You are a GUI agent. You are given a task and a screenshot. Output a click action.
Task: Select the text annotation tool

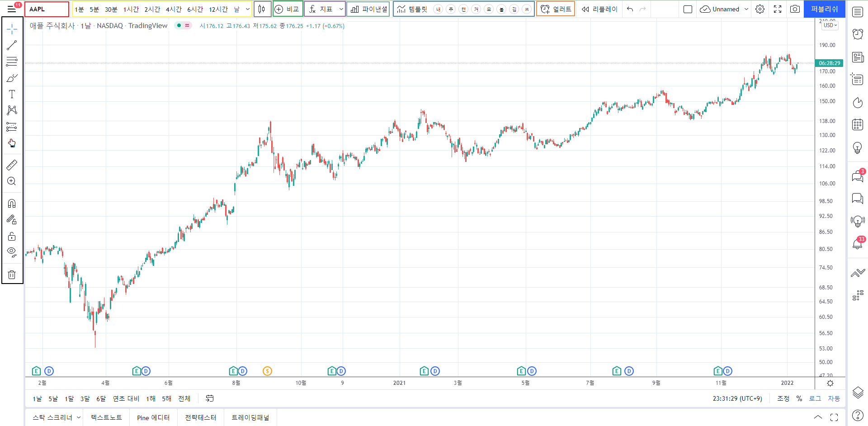(12, 94)
